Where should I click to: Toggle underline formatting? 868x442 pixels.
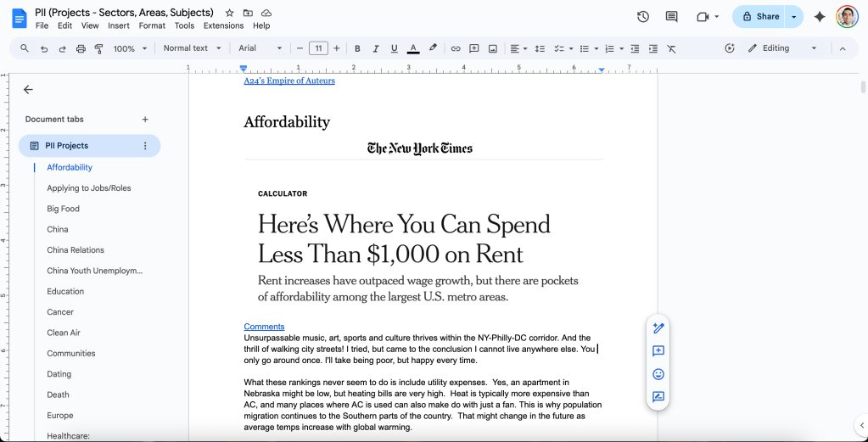tap(394, 48)
